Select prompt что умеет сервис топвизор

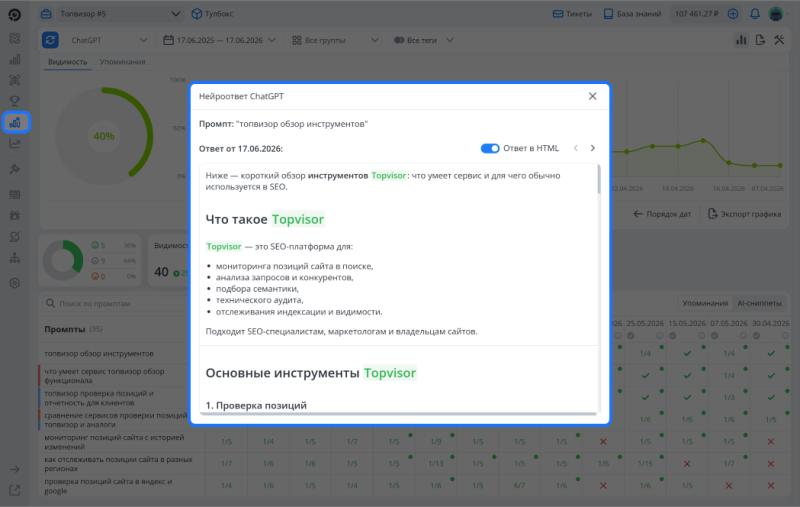pos(105,375)
